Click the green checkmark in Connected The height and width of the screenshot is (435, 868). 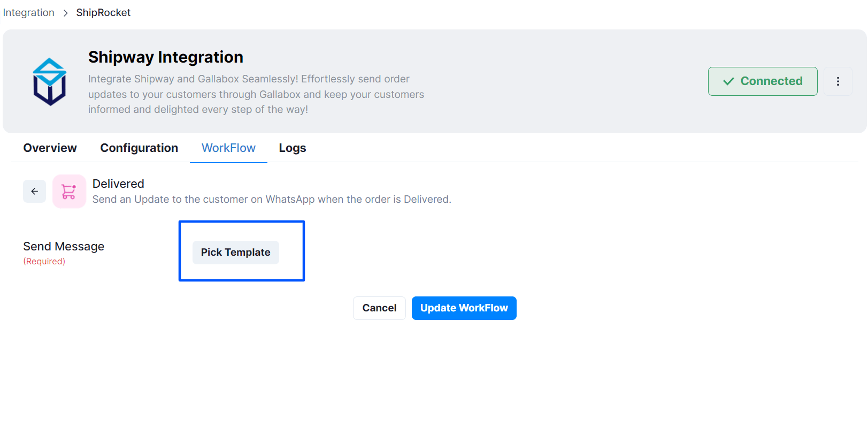pos(728,81)
